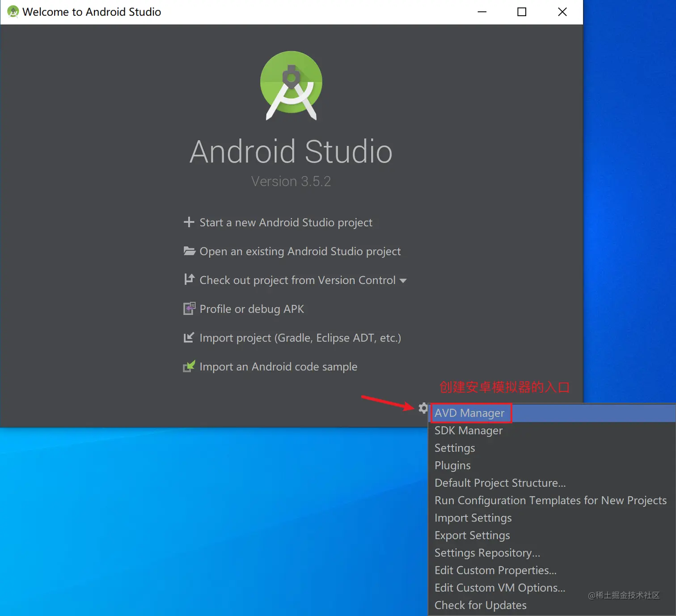Expand the Version Control dropdown arrow
The image size is (676, 616).
point(403,281)
